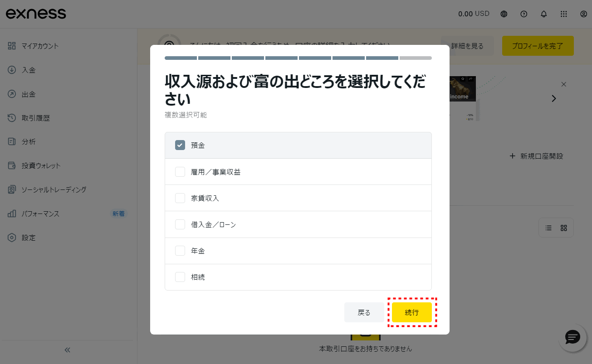Advance the banner carousel with right chevron
The width and height of the screenshot is (592, 364).
553,98
